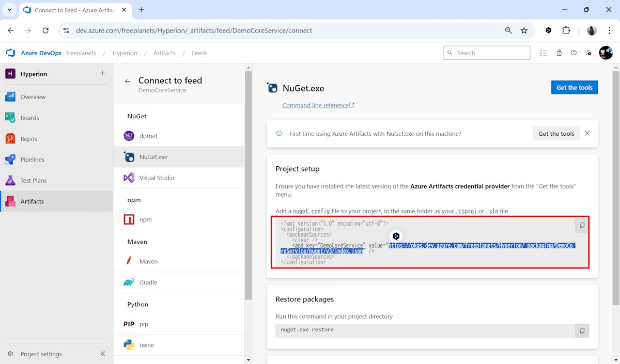Image resolution: width=620 pixels, height=364 pixels.
Task: Collapse the project sidebar with double chevron
Action: (x=102, y=354)
